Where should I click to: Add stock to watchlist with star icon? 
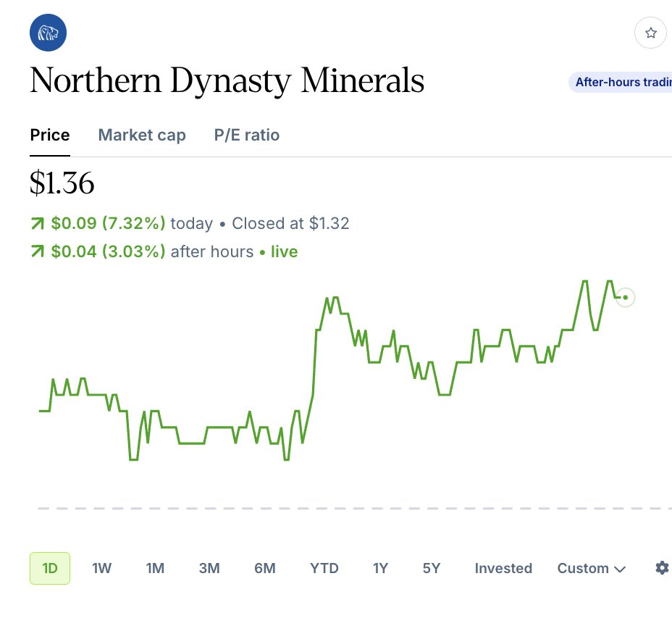click(650, 33)
